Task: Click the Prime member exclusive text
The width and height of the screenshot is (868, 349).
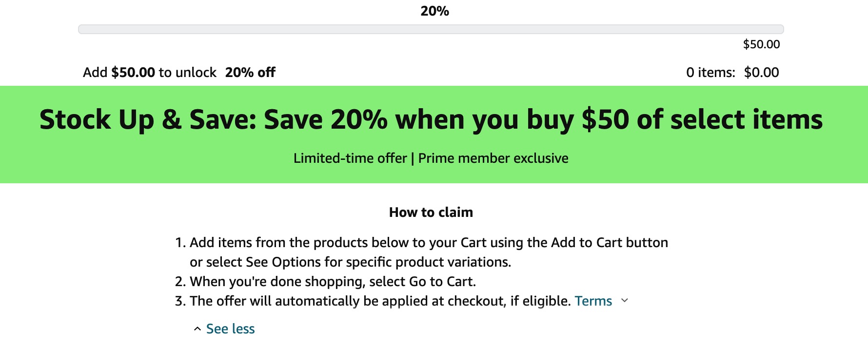Action: point(493,158)
